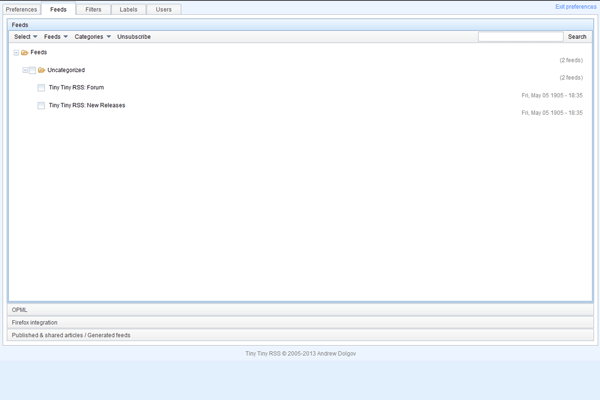This screenshot has height=400, width=600.
Task: Collapse the Uncategorized category node
Action: 26,70
